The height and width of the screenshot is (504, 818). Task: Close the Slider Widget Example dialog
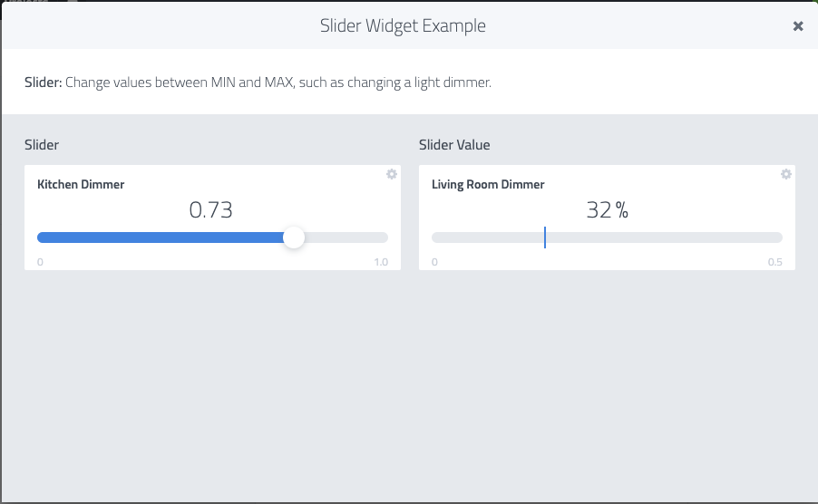click(798, 26)
